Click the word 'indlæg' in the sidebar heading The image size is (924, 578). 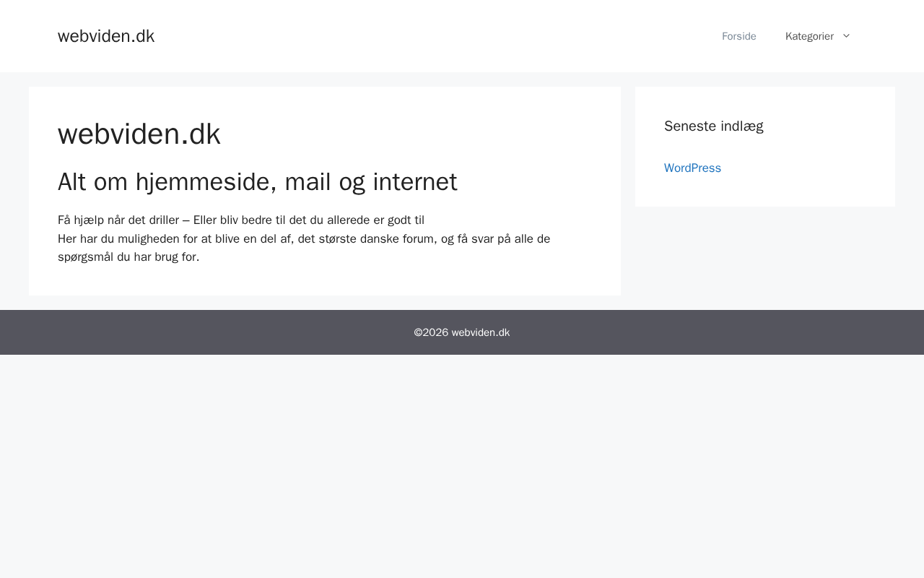coord(743,126)
